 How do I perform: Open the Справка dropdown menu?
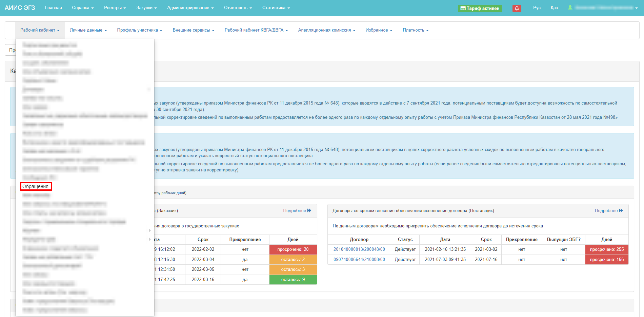tap(83, 8)
